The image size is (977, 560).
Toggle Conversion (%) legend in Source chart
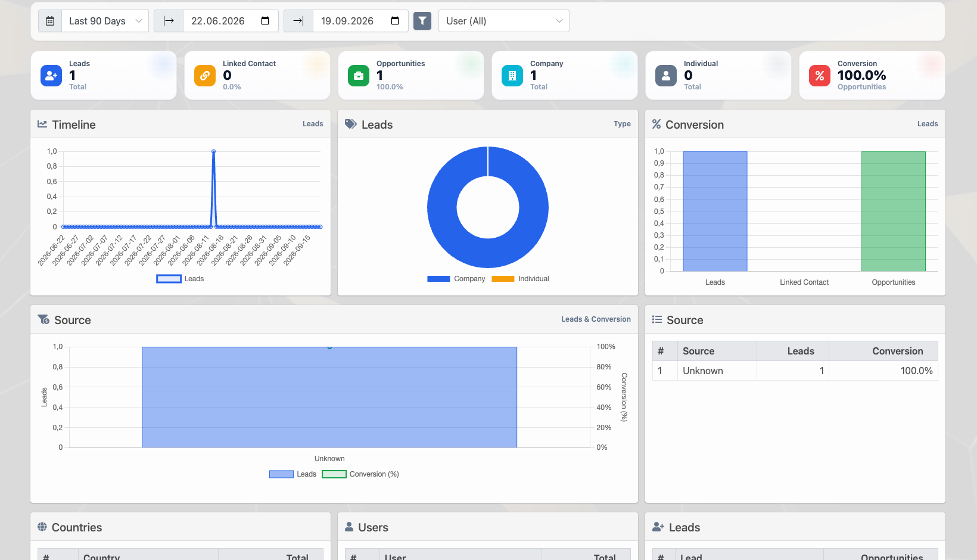tap(360, 474)
